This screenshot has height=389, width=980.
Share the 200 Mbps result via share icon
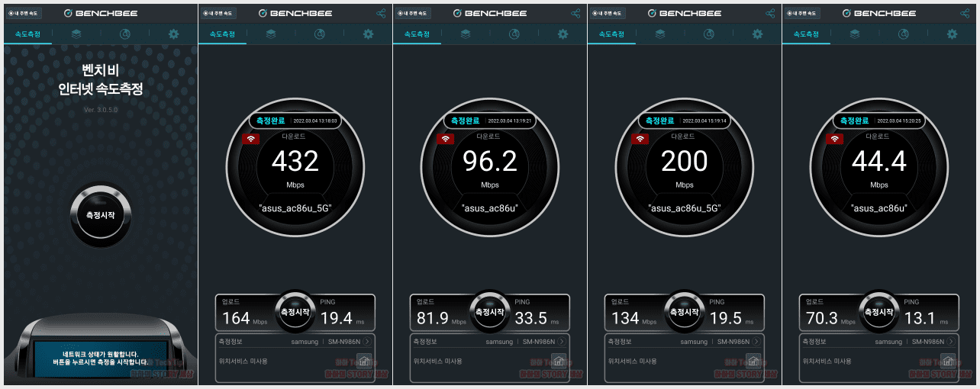click(x=770, y=13)
